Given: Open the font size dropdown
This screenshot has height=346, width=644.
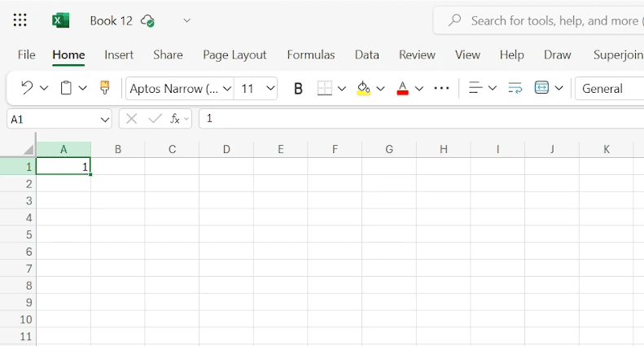Looking at the screenshot, I should 270,88.
